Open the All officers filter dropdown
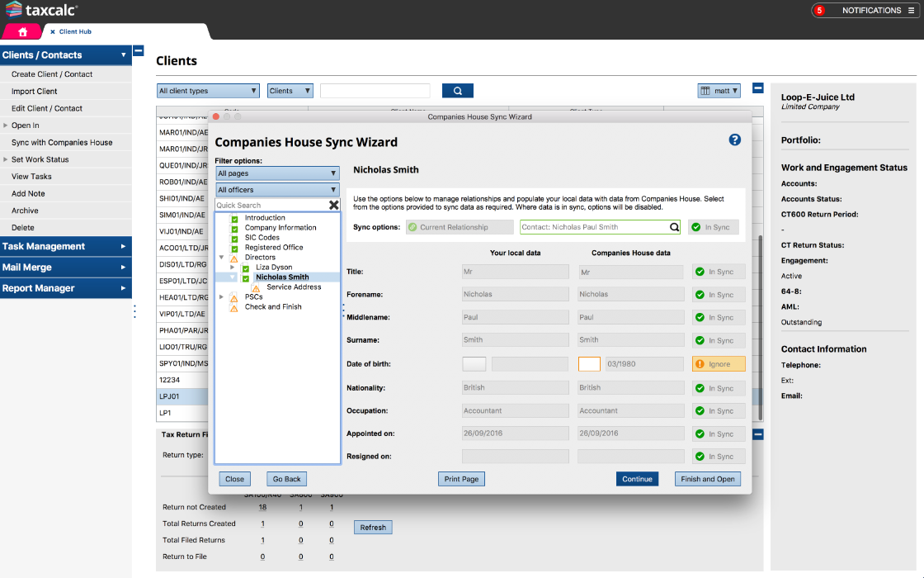 click(277, 190)
